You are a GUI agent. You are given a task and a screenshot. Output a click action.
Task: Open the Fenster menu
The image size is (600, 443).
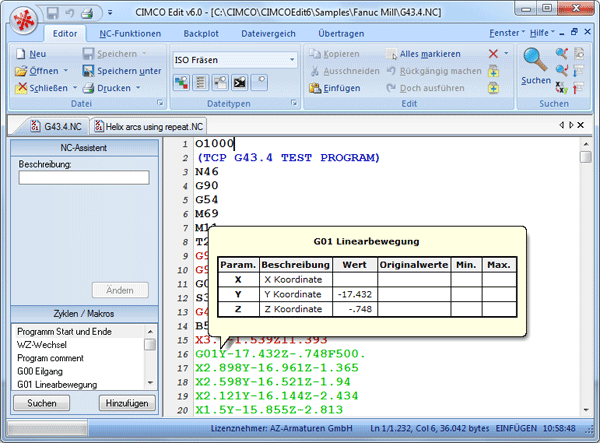(x=507, y=33)
